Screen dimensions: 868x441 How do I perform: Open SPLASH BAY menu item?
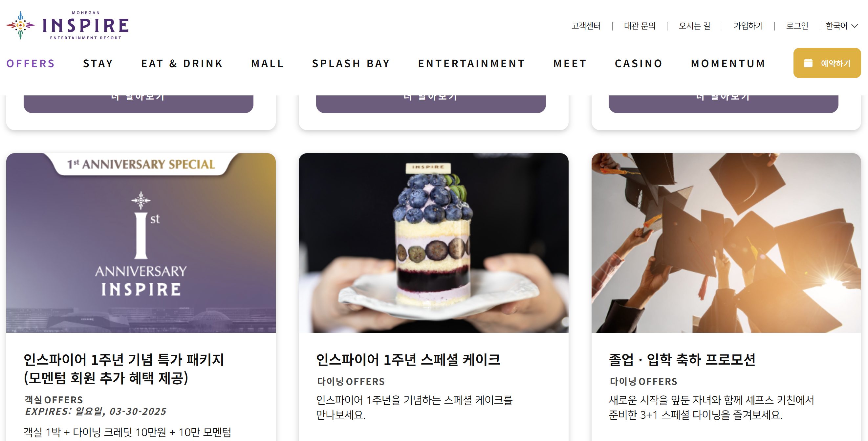351,63
